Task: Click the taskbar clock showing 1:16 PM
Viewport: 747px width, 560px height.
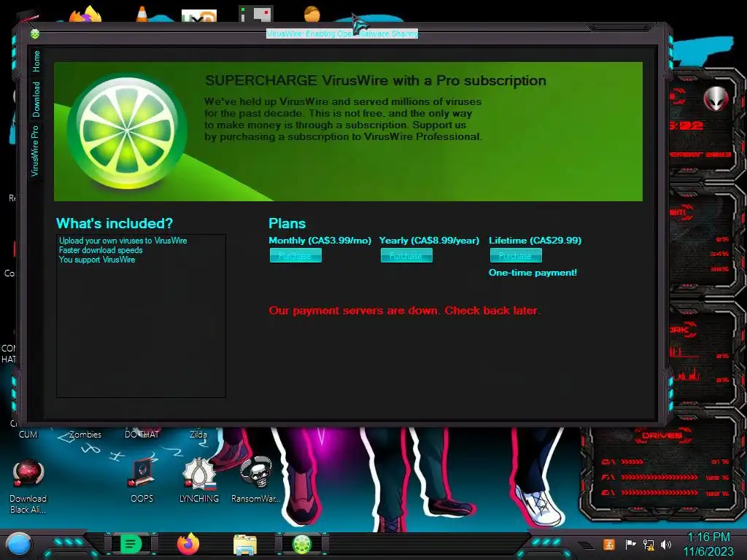Action: click(708, 544)
